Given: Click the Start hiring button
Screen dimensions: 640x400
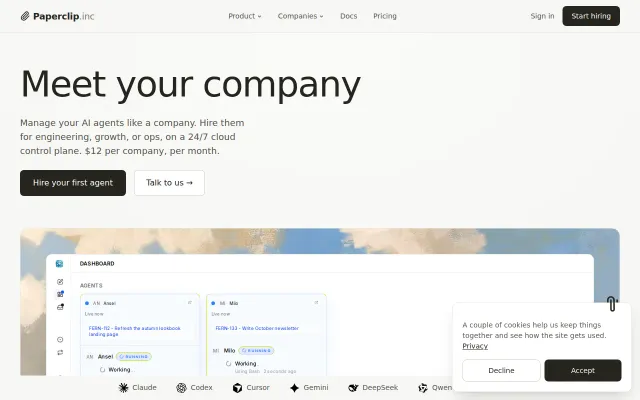Looking at the screenshot, I should [x=591, y=16].
